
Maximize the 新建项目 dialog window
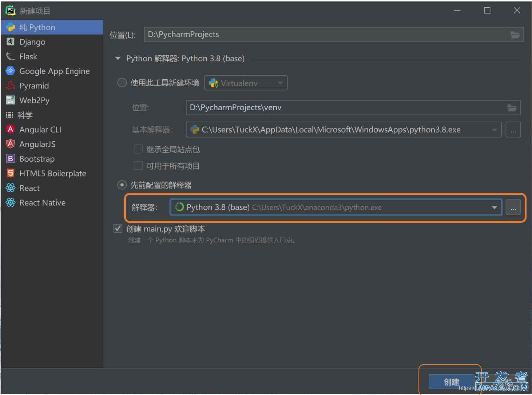(x=487, y=11)
